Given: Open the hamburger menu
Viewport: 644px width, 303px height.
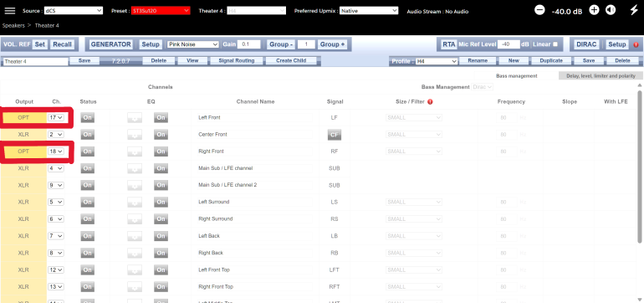Looking at the screenshot, I should click(x=10, y=11).
